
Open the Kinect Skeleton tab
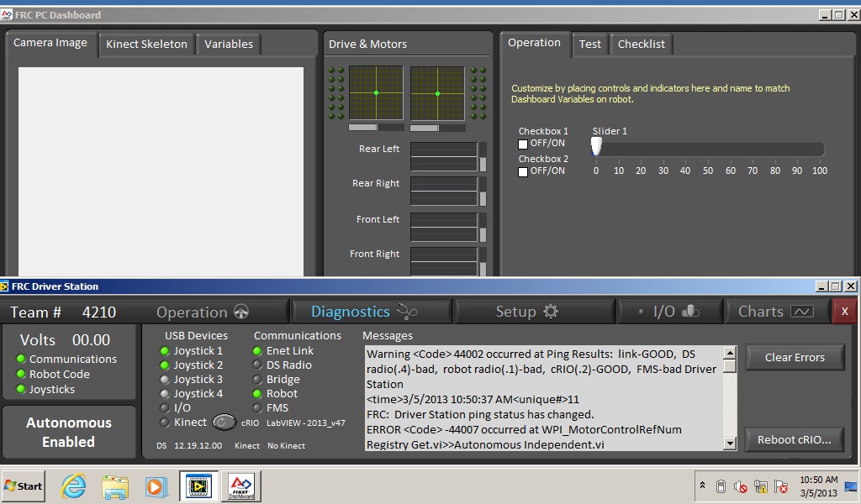tap(146, 45)
